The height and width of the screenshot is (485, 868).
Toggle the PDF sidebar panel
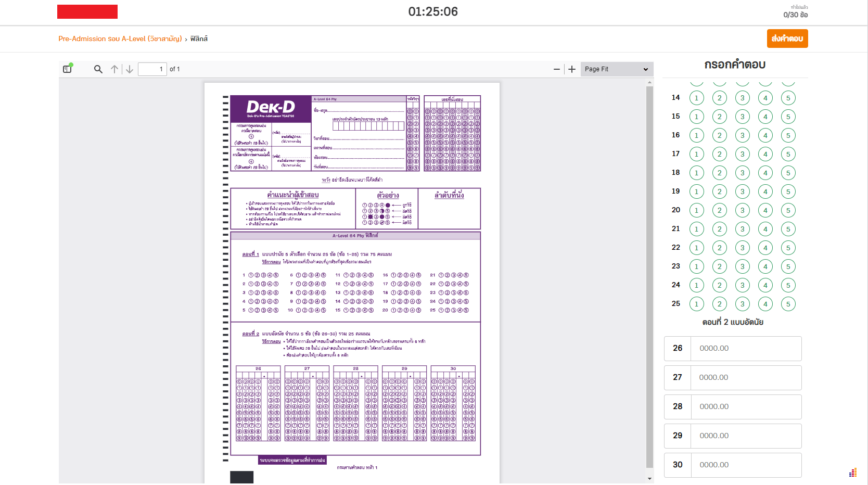pyautogui.click(x=67, y=68)
